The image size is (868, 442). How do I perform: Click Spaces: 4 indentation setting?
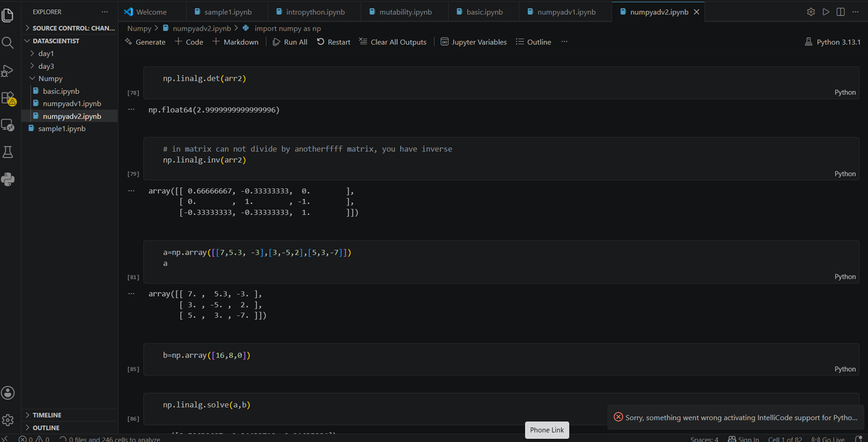pos(704,439)
